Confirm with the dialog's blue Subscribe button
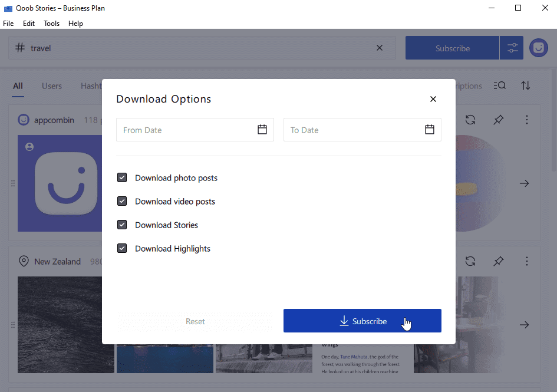Viewport: 557px width, 392px height. 362,321
